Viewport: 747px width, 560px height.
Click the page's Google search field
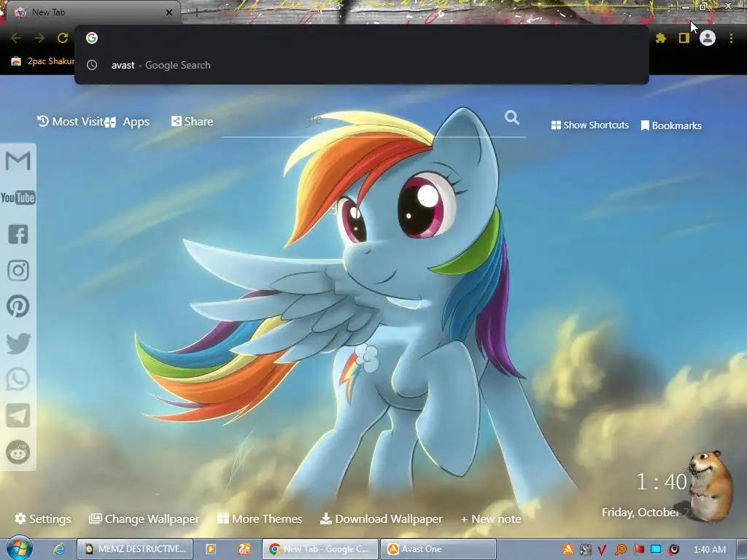[362, 120]
